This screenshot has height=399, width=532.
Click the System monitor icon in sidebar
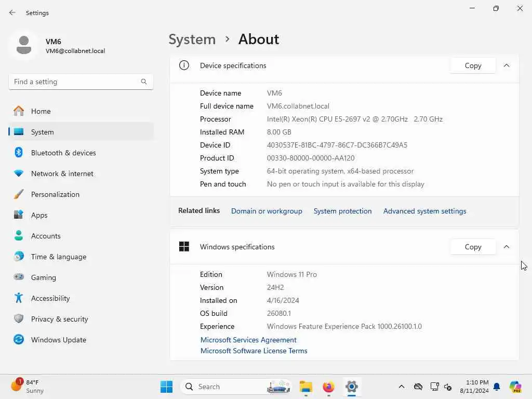coord(19,131)
